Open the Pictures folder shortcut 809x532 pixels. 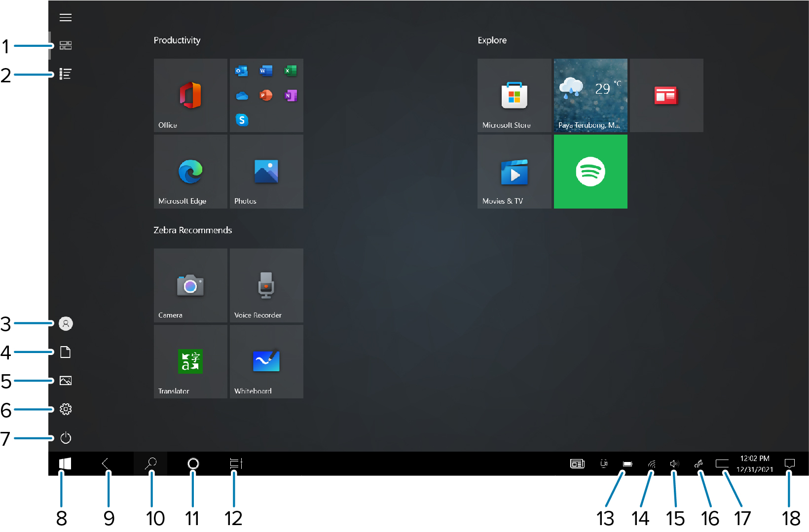[66, 381]
